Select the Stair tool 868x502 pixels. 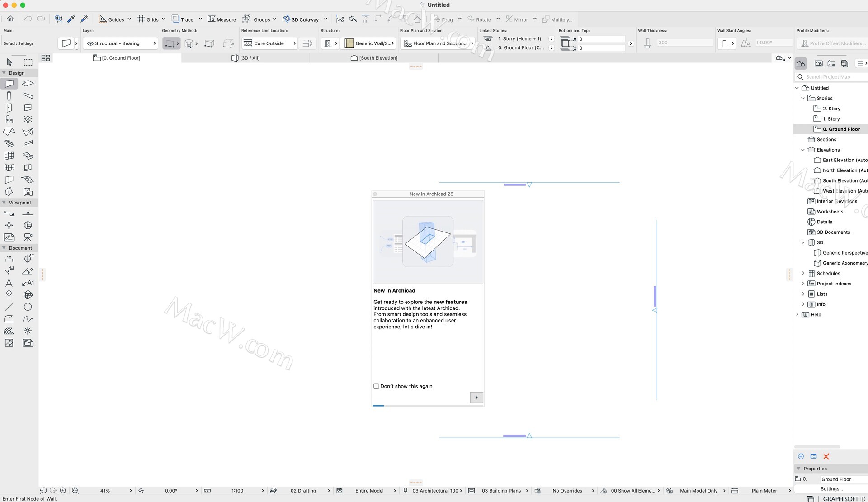point(9,144)
